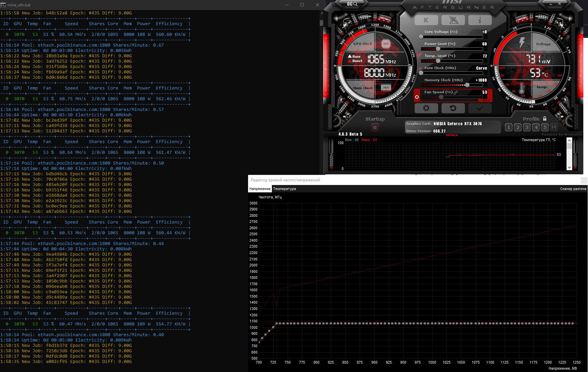The width and height of the screenshot is (588, 372).
Task: Click the graphics card name 'NVIDIA GeForce RTX 3070'
Action: (x=458, y=124)
